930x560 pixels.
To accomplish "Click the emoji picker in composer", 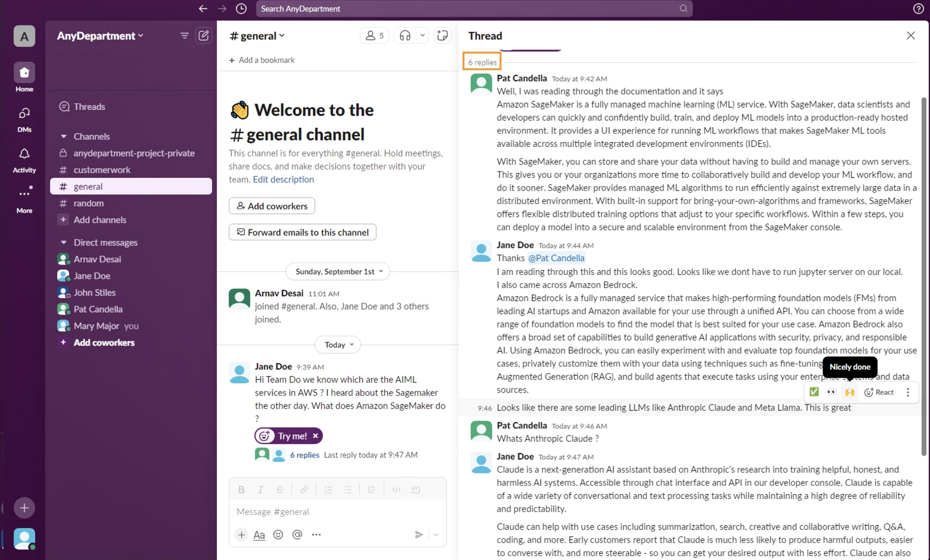I will pos(278,534).
